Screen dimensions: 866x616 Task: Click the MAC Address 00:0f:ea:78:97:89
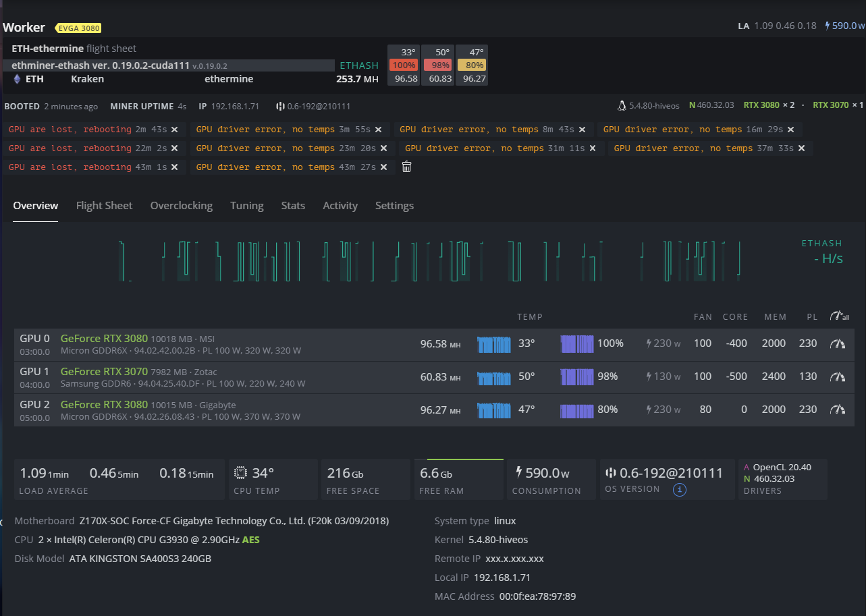pos(537,596)
